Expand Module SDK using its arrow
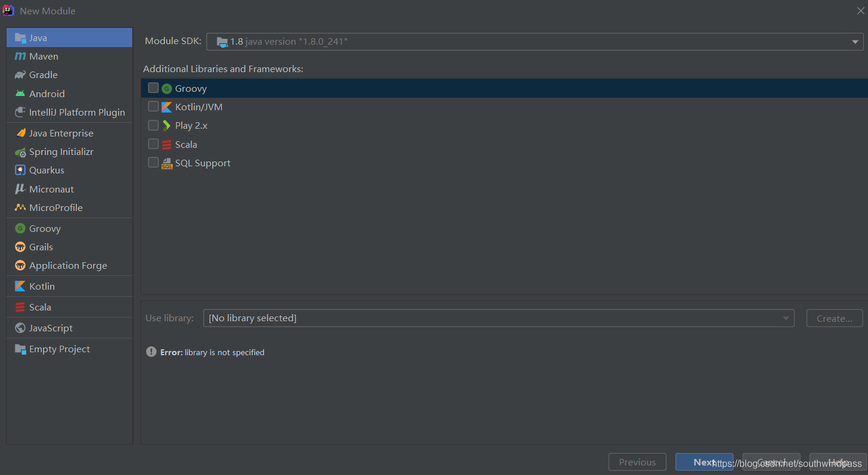 click(855, 42)
